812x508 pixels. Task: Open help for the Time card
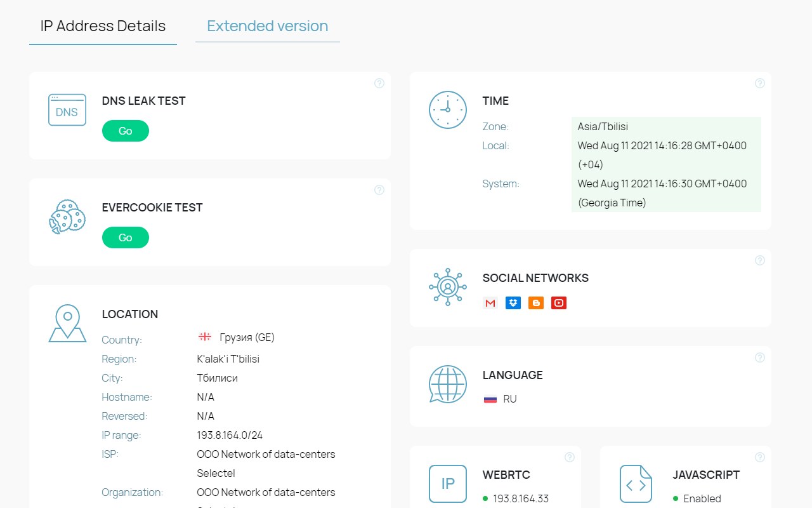(x=760, y=83)
